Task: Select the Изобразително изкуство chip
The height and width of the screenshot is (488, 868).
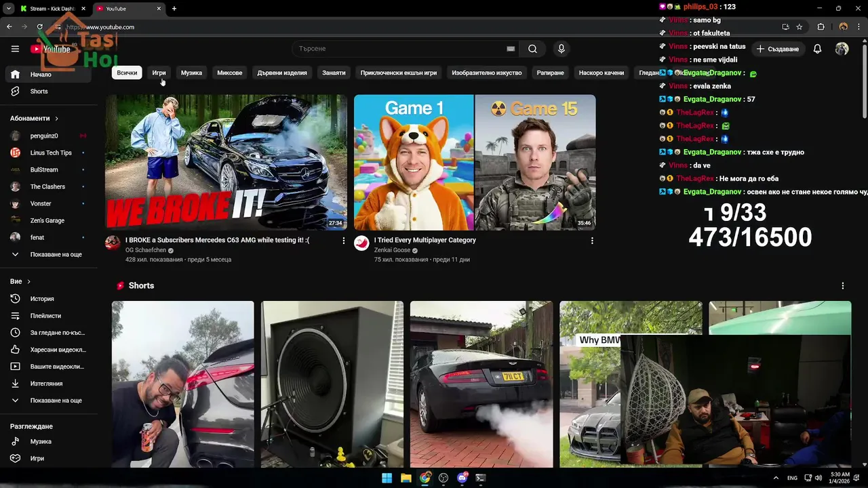Action: [x=487, y=73]
